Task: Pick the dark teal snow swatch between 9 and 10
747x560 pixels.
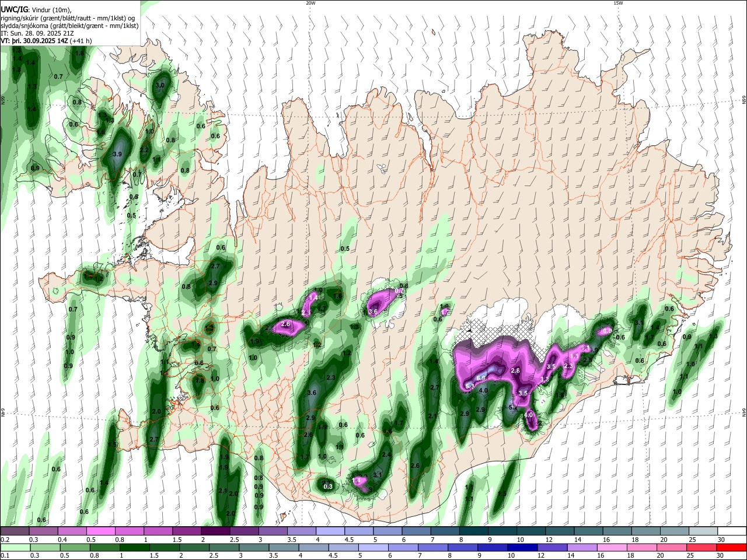Action: pyautogui.click(x=502, y=531)
